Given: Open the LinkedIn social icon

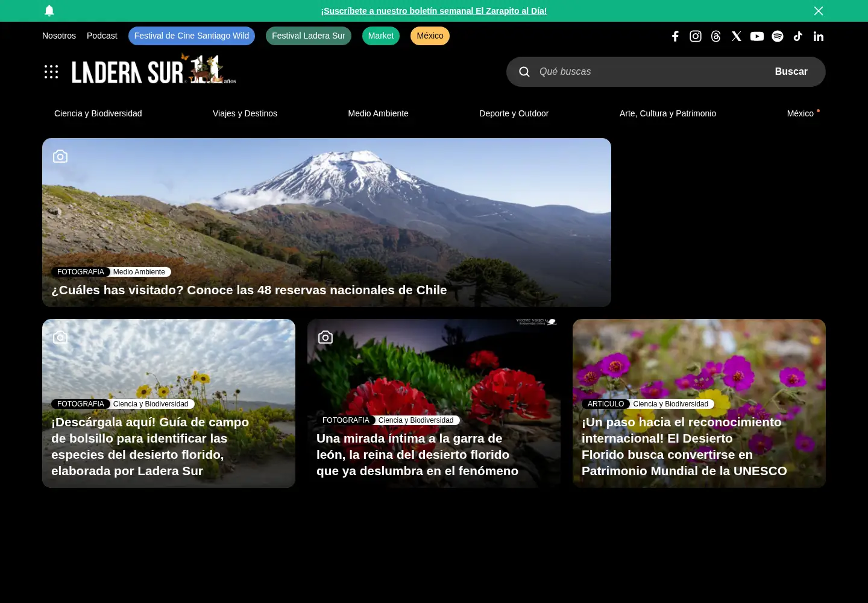Looking at the screenshot, I should coord(819,36).
